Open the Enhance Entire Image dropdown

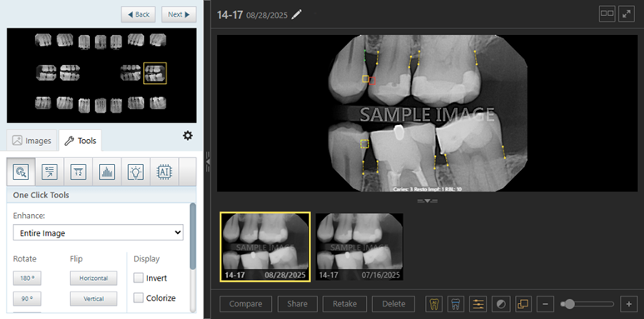tap(98, 232)
